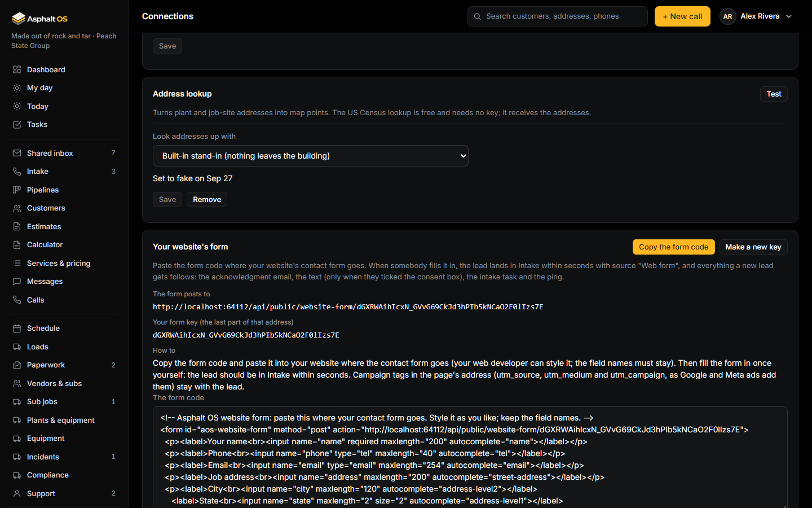Screen dimensions: 812x508
Task: Open Shared inbox envelope icon
Action: coord(17,153)
